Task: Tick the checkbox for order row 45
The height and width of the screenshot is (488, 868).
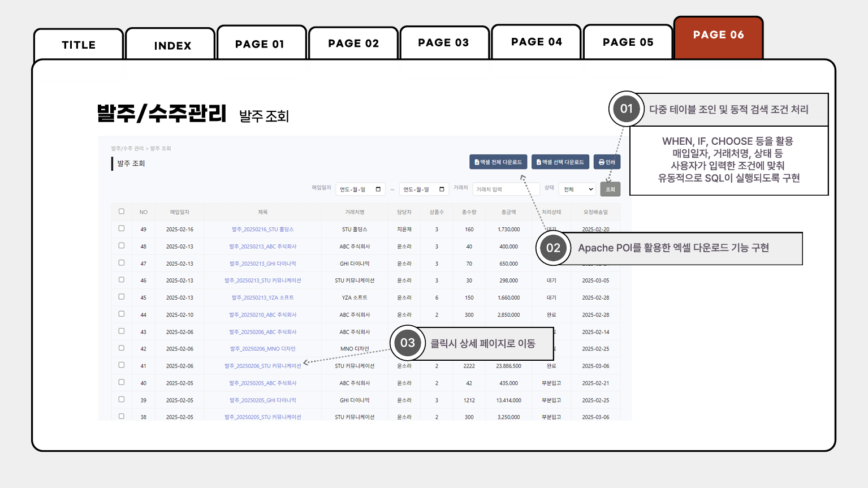Action: tap(122, 297)
